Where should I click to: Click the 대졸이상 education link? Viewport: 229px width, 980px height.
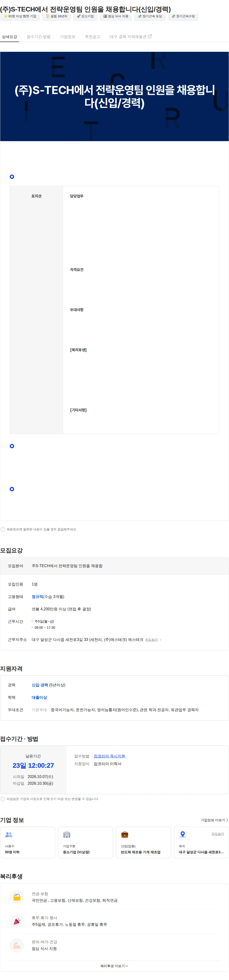click(39, 697)
